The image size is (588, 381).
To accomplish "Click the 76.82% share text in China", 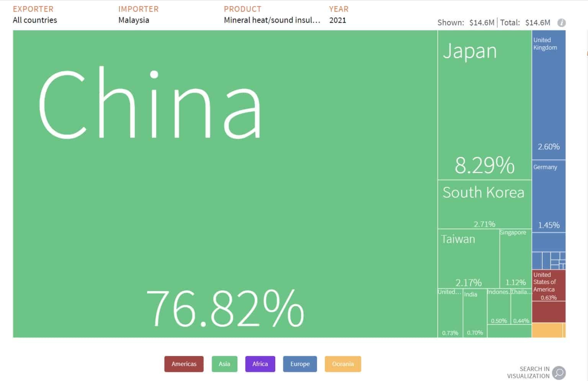I will pos(225,308).
